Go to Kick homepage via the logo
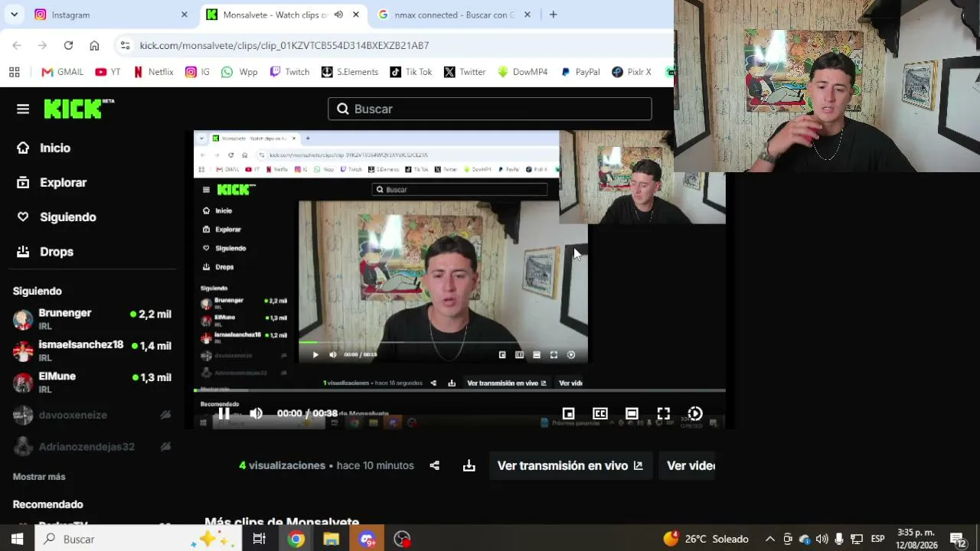Image resolution: width=980 pixels, height=551 pixels. [x=79, y=109]
